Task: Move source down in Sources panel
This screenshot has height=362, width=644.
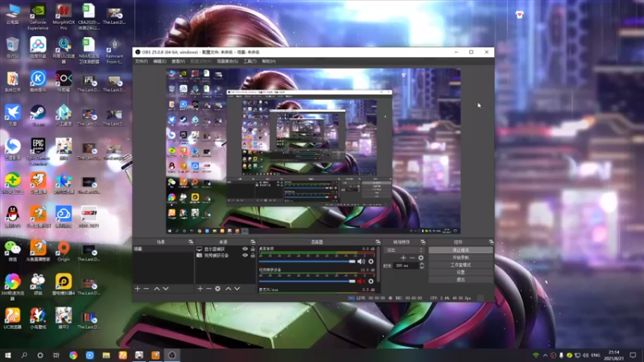Action: 237,289
